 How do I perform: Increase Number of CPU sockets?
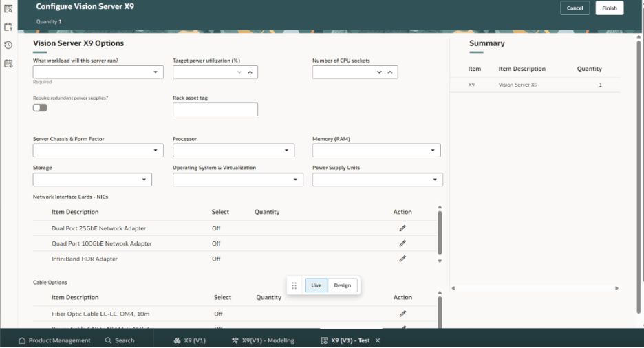click(390, 72)
